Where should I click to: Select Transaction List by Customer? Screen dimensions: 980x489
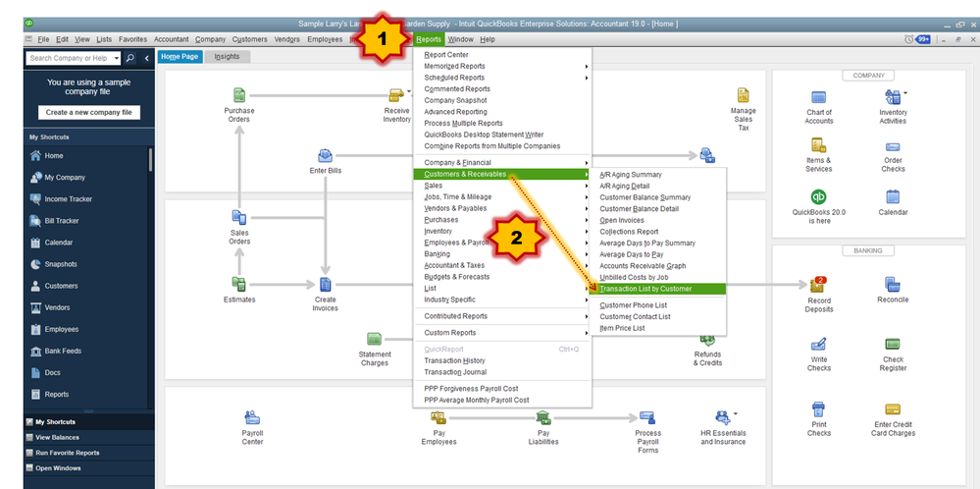[x=658, y=289]
